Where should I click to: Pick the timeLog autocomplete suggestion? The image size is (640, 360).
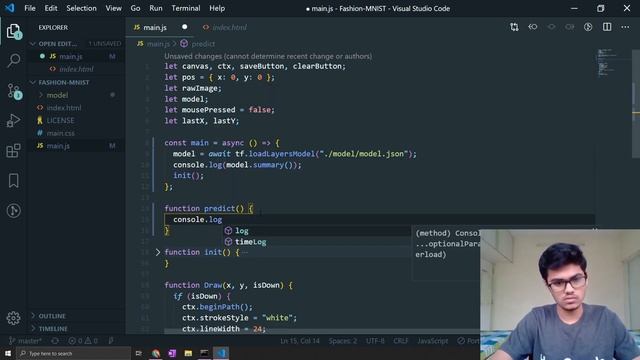pos(317,242)
